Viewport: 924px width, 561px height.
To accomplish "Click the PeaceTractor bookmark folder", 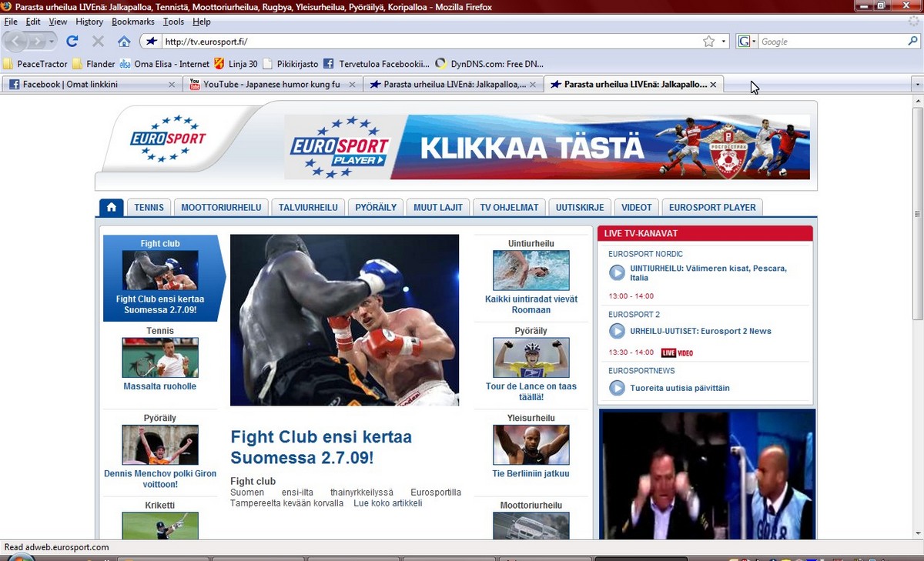I will click(x=35, y=64).
